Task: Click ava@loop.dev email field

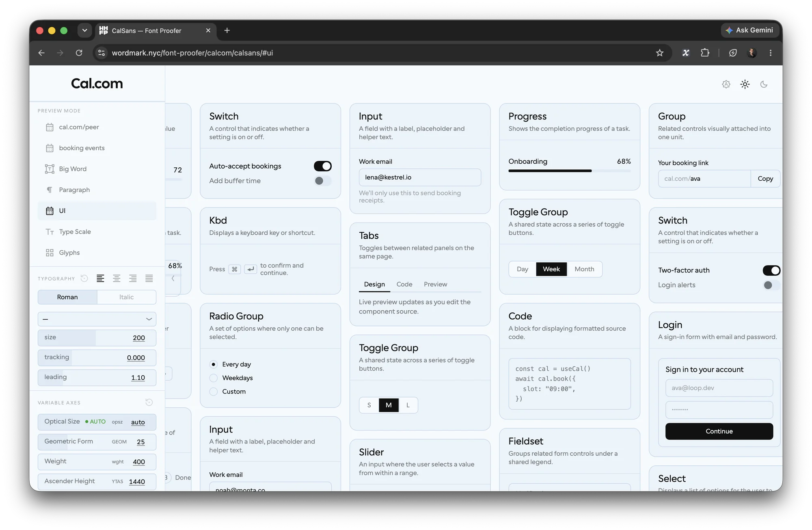Action: click(x=719, y=388)
